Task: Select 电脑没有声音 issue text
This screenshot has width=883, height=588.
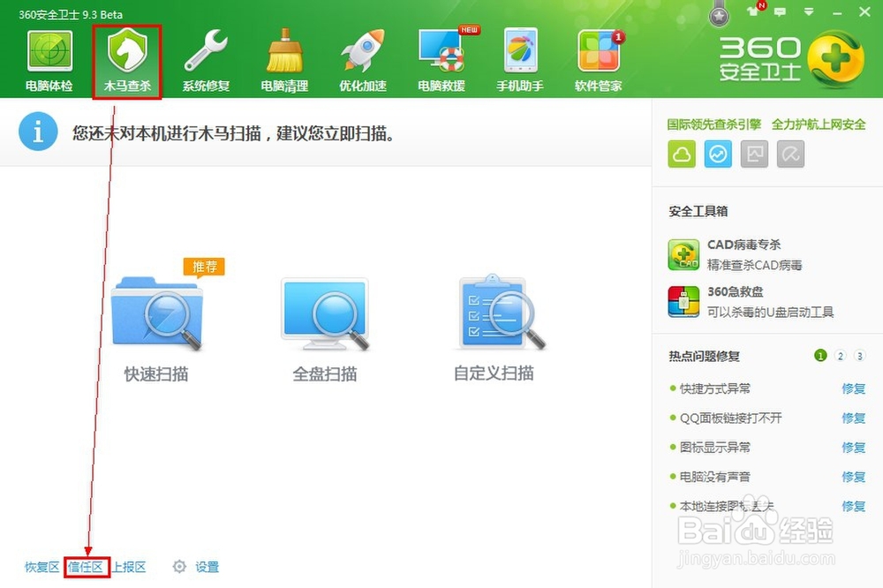Action: (715, 477)
